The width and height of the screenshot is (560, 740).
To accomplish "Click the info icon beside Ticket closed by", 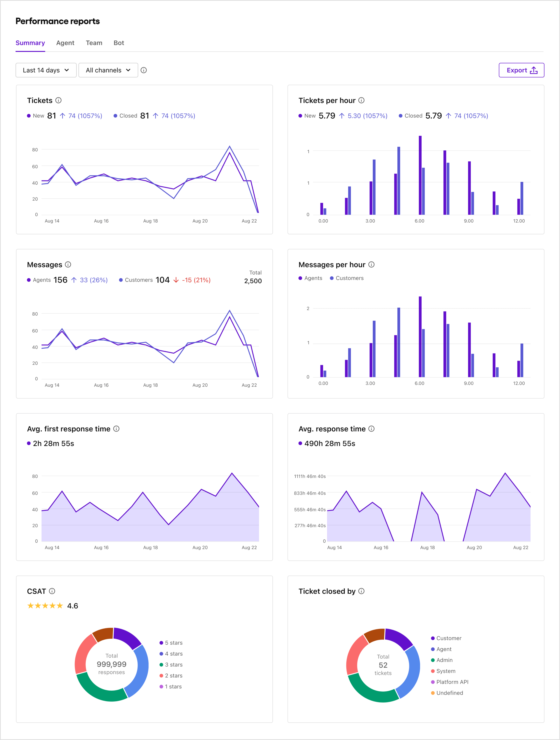I will 361,591.
